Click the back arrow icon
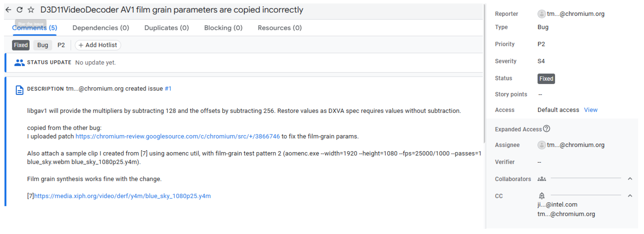The width and height of the screenshot is (644, 234). coord(8,10)
